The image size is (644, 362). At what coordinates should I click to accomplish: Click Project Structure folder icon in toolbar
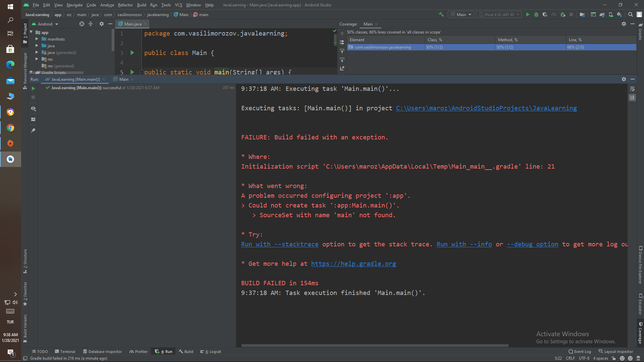point(582,14)
